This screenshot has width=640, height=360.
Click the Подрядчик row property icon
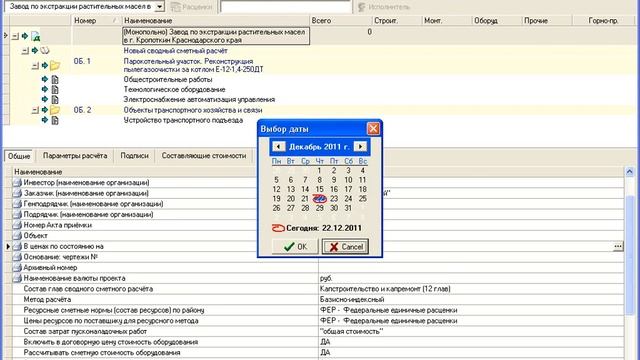[x=17, y=214]
